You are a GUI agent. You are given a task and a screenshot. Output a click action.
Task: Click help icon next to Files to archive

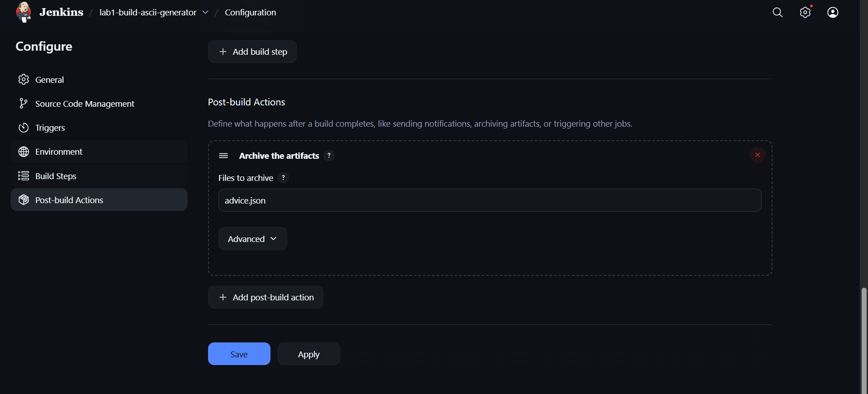click(284, 178)
